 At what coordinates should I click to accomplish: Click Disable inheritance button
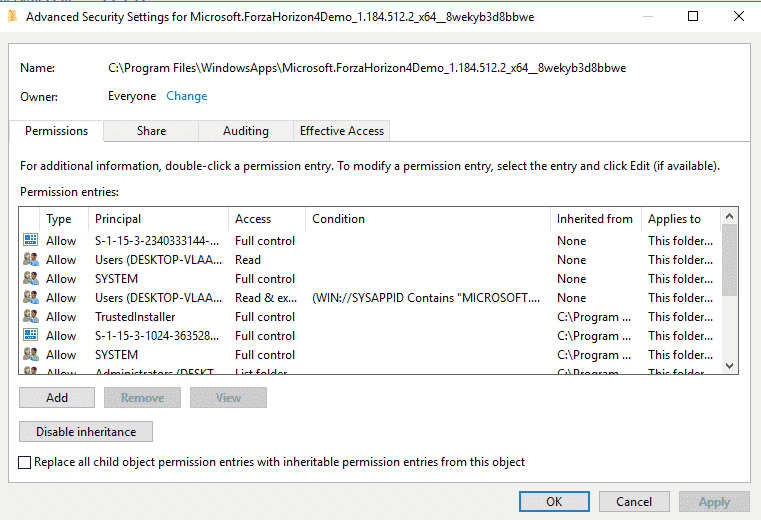(86, 432)
